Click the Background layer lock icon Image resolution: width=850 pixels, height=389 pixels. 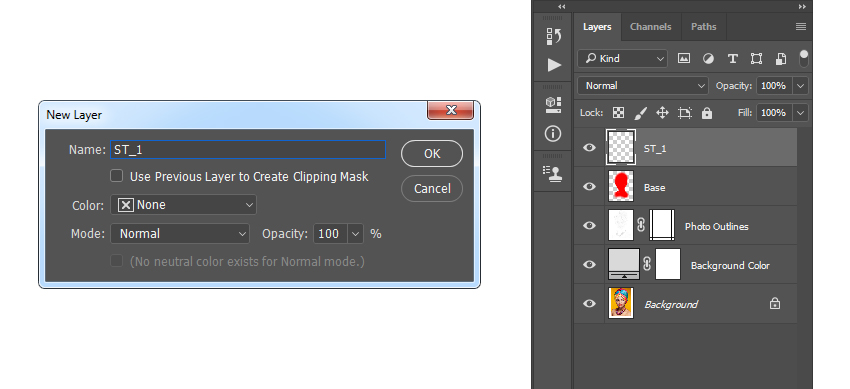click(775, 303)
